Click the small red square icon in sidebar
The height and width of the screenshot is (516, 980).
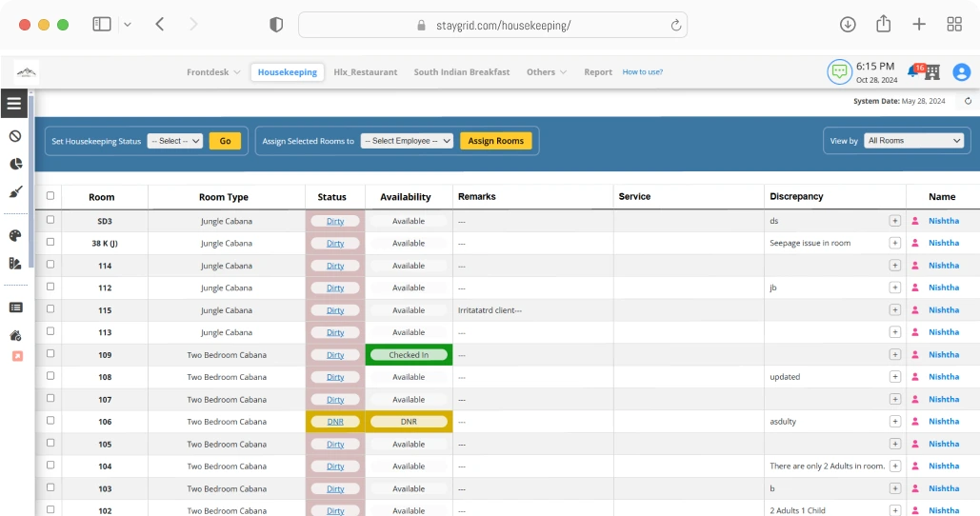[17, 356]
